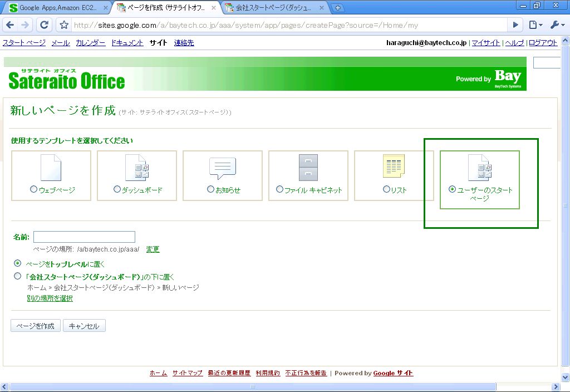Screen dimensions: 570x392
Task: Open スタートページ in the top navigation
Action: click(x=24, y=42)
